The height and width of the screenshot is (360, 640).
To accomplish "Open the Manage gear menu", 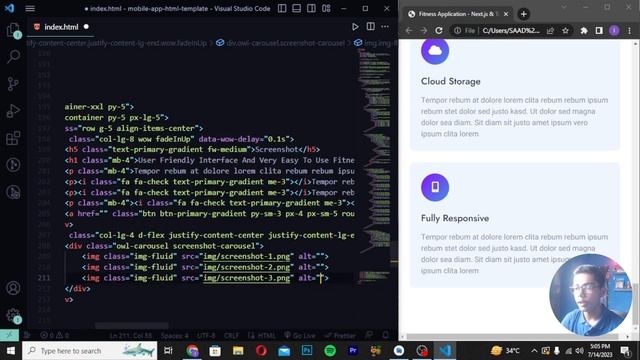I will point(13,315).
